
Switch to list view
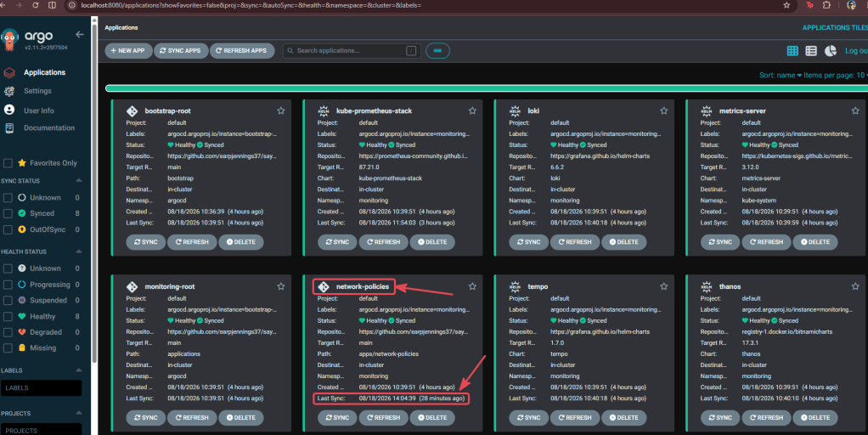click(x=811, y=51)
